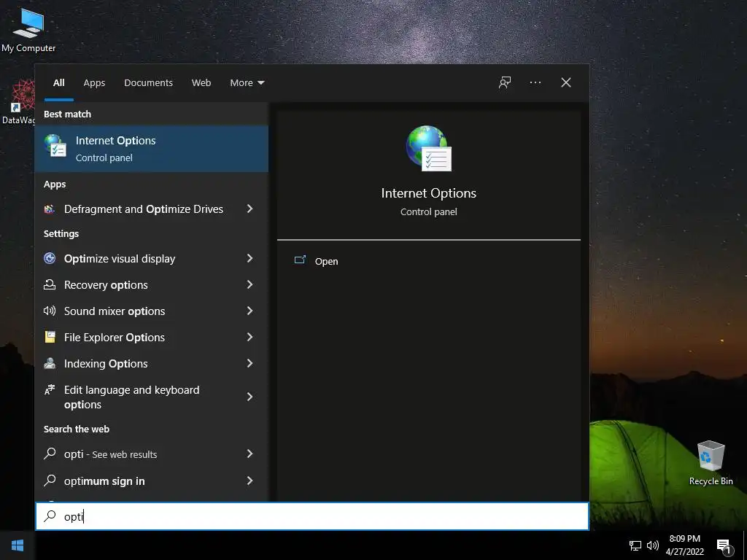Viewport: 747px width, 560px height.
Task: Select 'Defragment and Optimize Drives' result text
Action: click(x=144, y=209)
